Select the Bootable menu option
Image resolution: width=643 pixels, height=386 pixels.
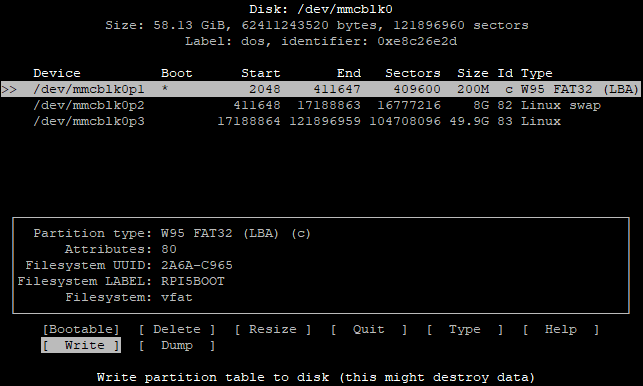[x=81, y=329]
